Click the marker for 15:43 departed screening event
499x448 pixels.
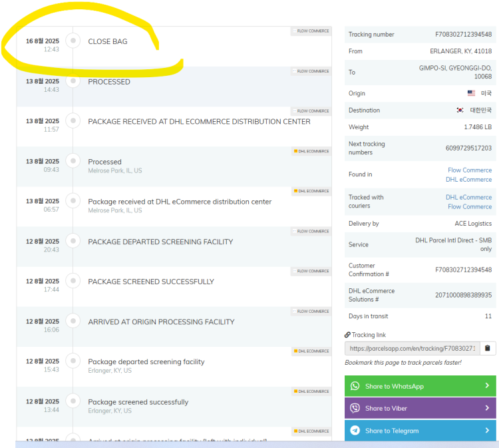73,360
